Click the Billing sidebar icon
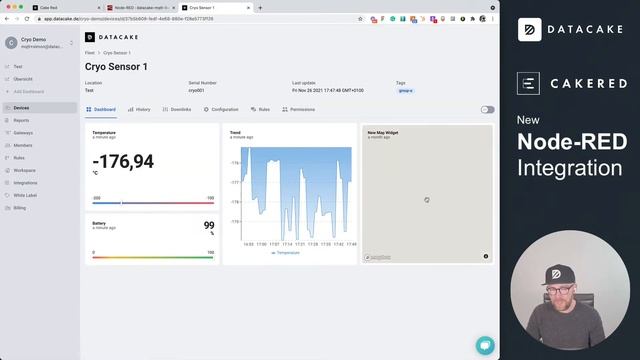The height and width of the screenshot is (360, 640). 7,208
